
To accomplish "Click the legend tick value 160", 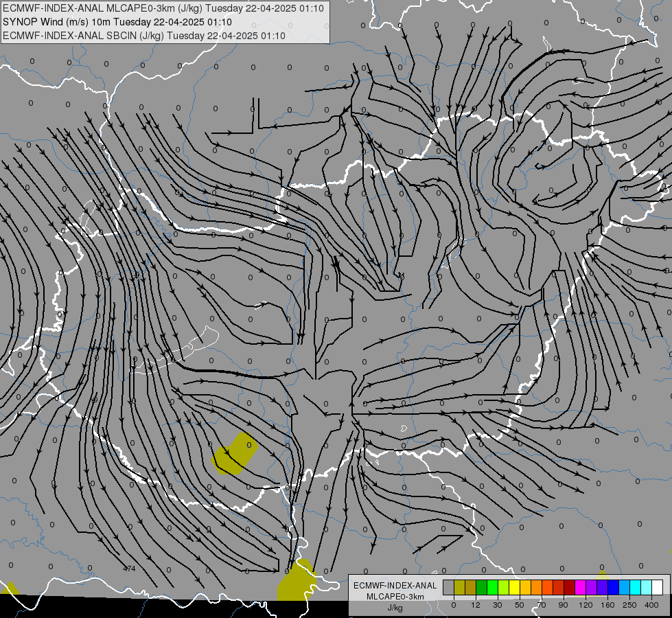I will click(607, 605).
